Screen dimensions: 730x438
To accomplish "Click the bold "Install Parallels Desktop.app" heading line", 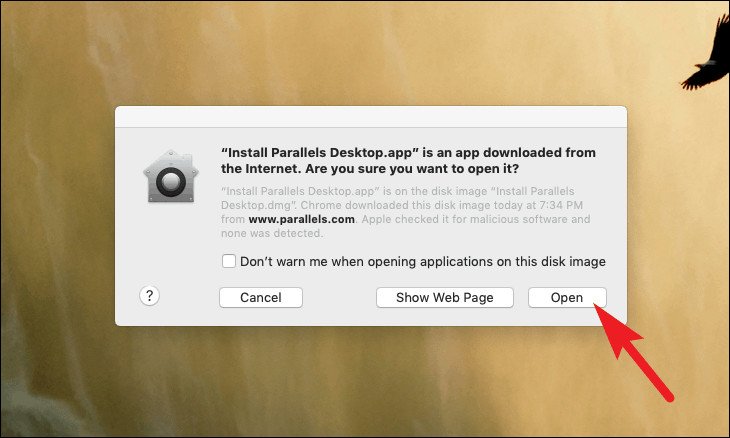I will click(x=408, y=153).
